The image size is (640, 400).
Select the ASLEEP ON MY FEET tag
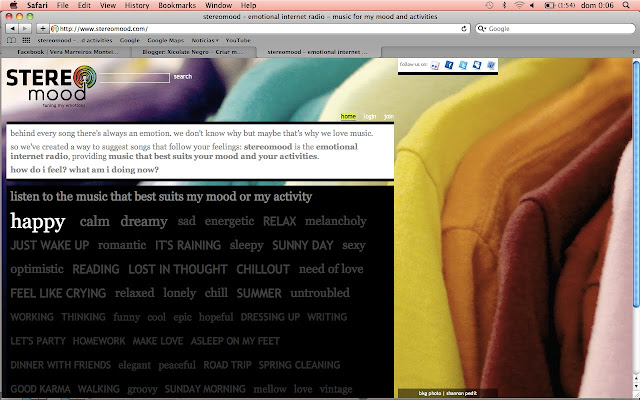pyautogui.click(x=235, y=341)
